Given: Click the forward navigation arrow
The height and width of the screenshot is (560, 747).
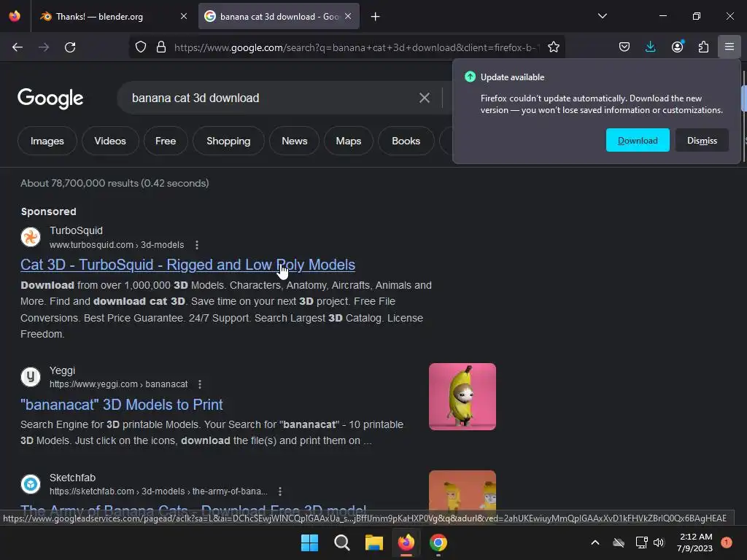Looking at the screenshot, I should (x=44, y=47).
